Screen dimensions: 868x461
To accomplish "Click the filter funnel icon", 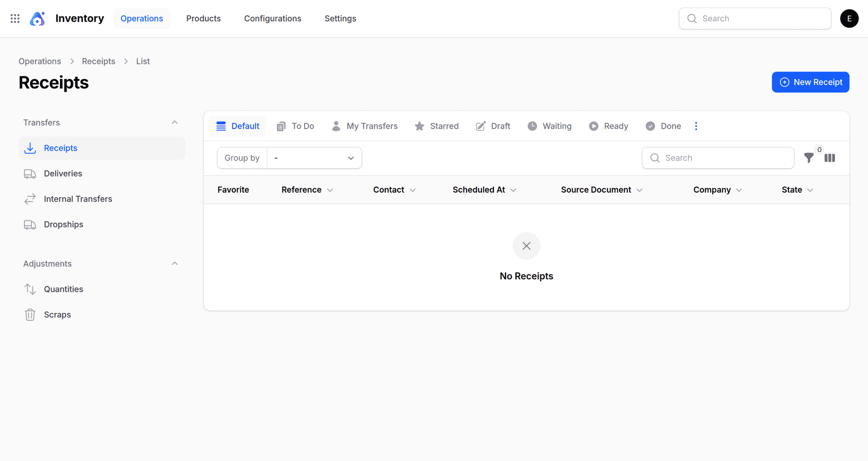I will pos(809,158).
